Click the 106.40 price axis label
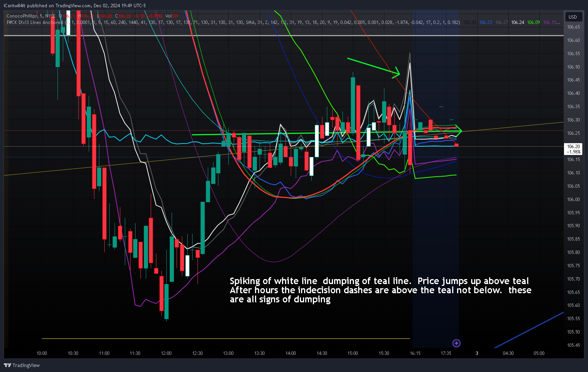The width and height of the screenshot is (588, 372). click(574, 93)
